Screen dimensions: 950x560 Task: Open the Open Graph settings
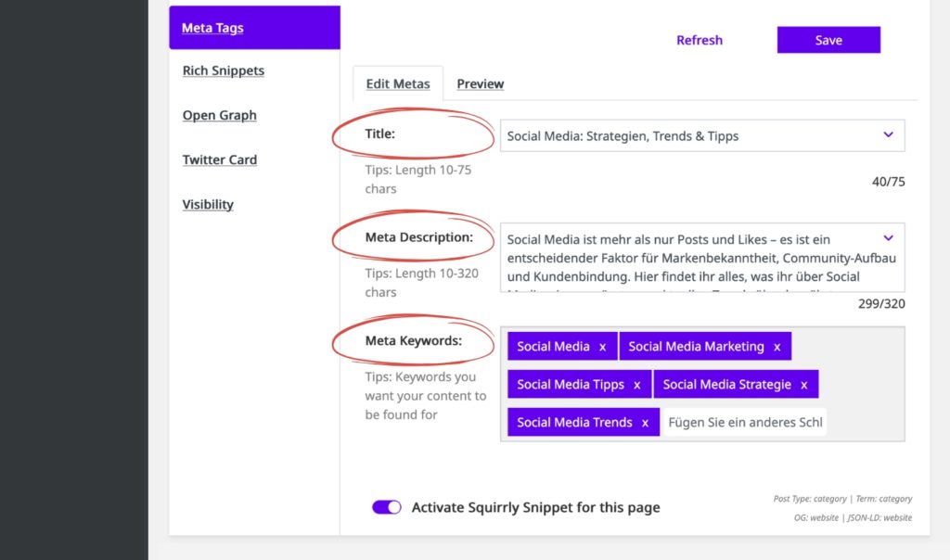coord(219,115)
